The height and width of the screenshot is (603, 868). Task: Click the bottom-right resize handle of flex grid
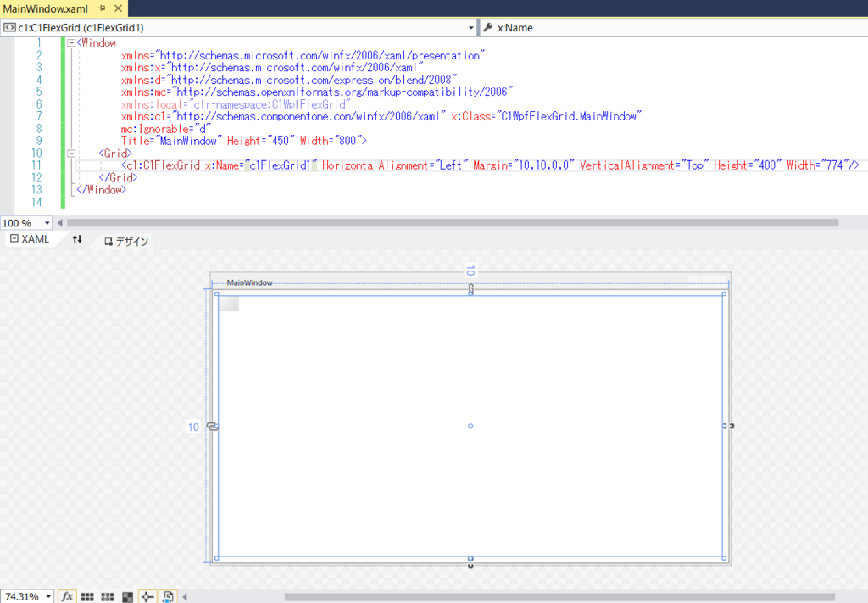point(724,558)
